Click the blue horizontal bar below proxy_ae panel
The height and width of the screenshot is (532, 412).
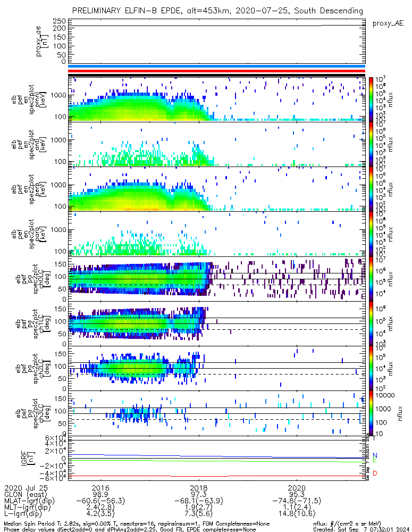tap(216, 66)
